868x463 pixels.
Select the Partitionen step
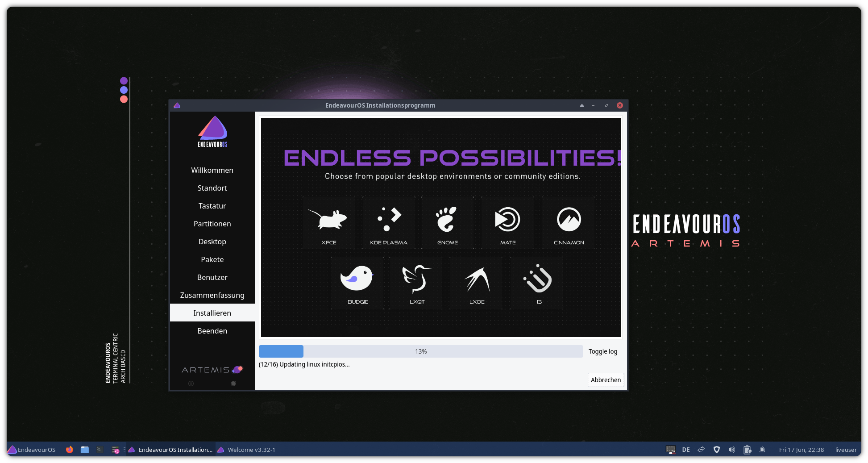point(212,224)
